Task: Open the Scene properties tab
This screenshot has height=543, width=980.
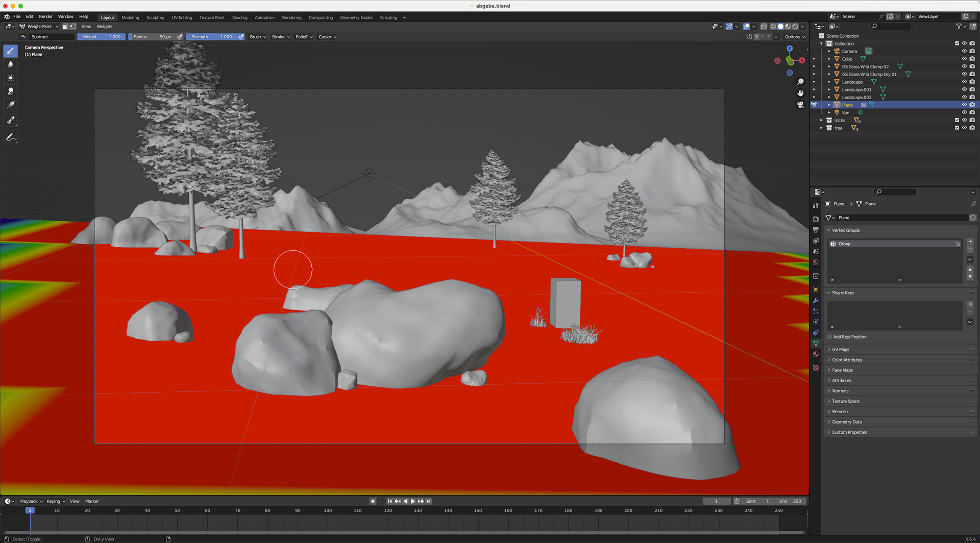Action: click(816, 251)
